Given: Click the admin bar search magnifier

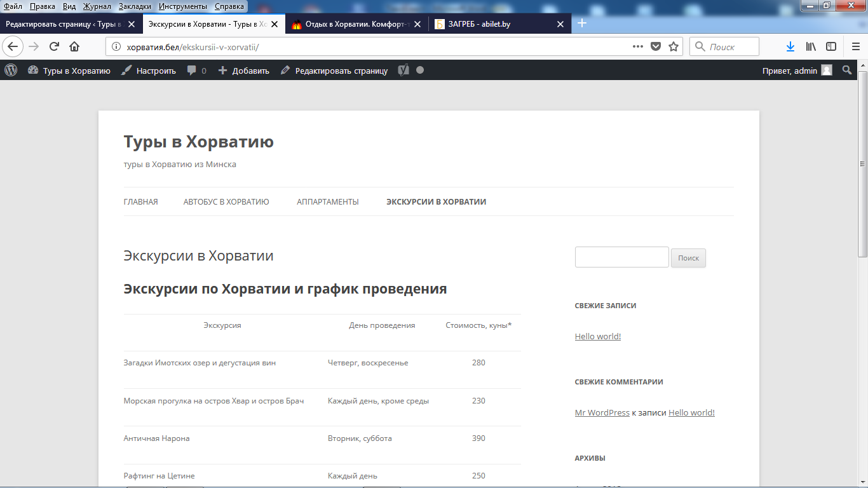Looking at the screenshot, I should coord(847,71).
